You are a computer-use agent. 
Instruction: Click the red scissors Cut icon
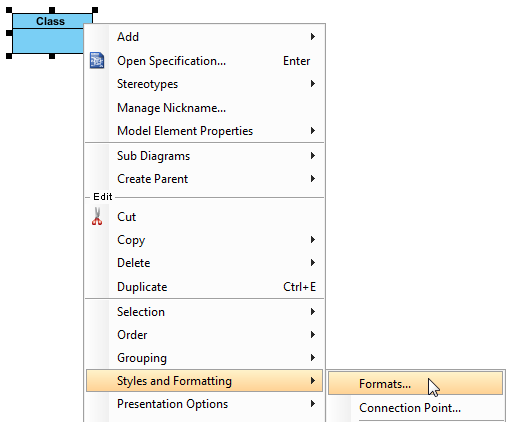pyautogui.click(x=97, y=216)
